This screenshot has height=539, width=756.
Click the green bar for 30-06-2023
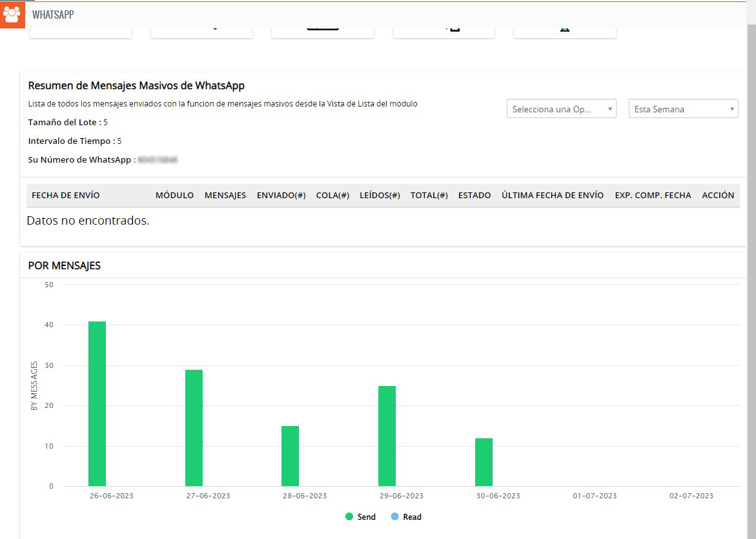[x=484, y=462]
